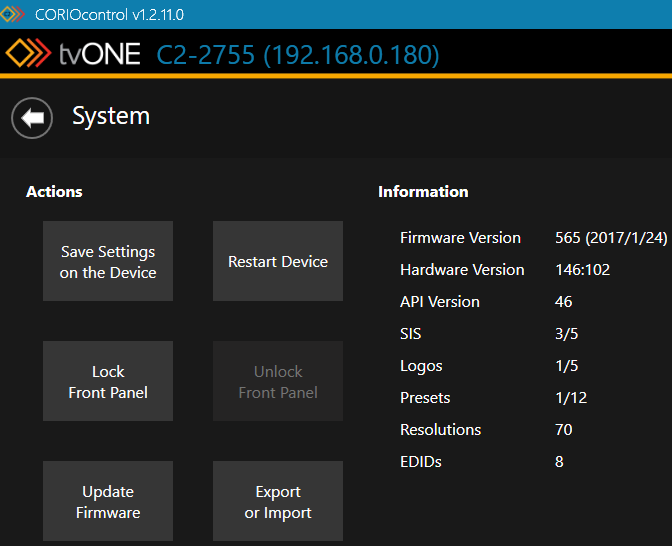Open the Update Firmware action
The width and height of the screenshot is (672, 546).
108,501
